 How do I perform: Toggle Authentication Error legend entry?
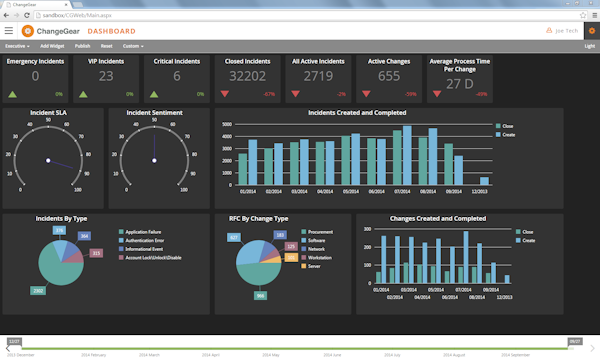(x=142, y=240)
